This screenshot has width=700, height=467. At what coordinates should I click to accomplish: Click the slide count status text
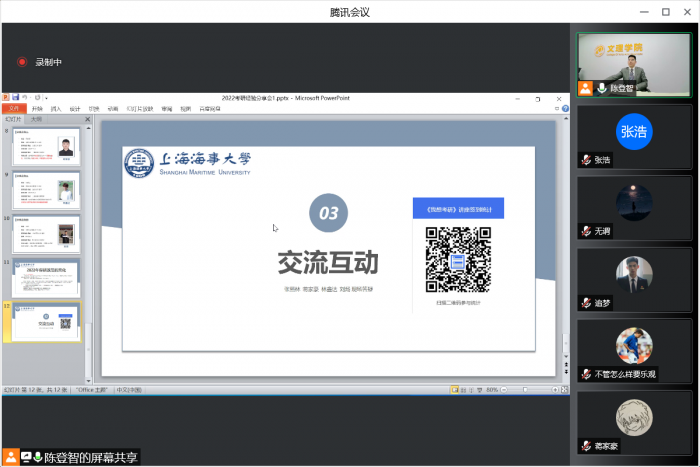click(35, 390)
